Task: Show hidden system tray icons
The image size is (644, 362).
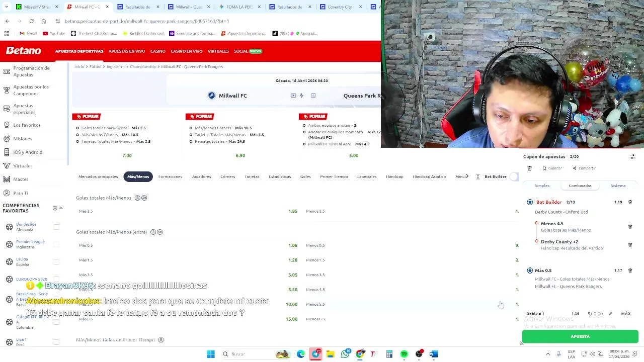Action: [548, 354]
